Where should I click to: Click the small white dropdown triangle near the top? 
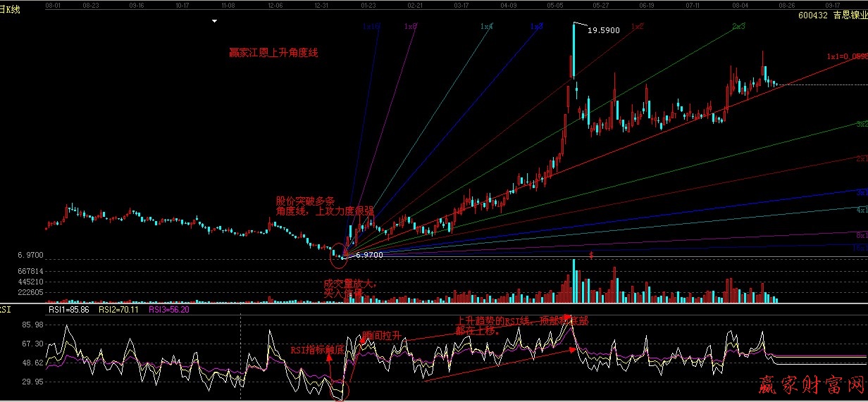coord(215,22)
